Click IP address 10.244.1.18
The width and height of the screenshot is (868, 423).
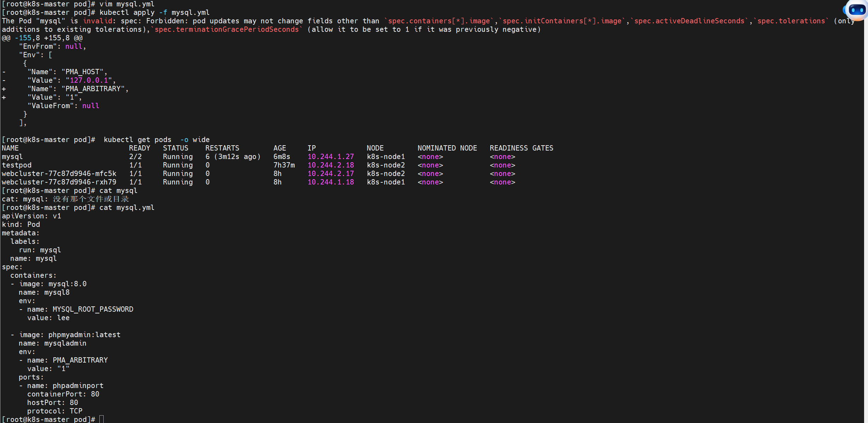331,182
